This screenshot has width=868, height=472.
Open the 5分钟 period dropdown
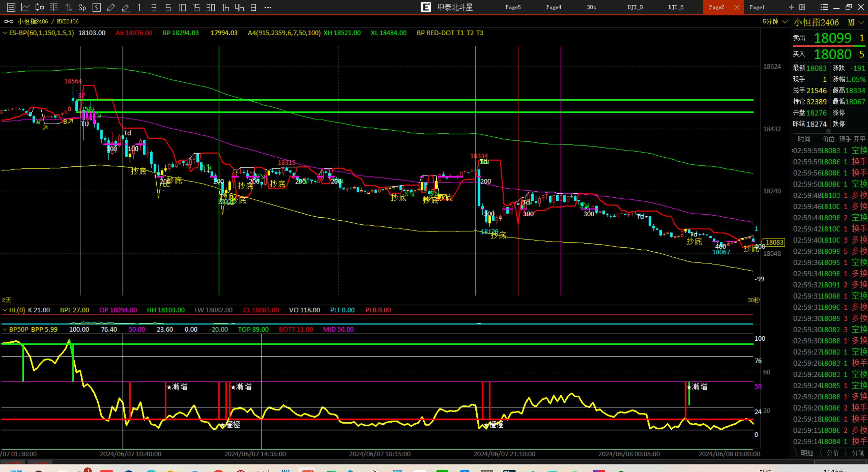775,22
